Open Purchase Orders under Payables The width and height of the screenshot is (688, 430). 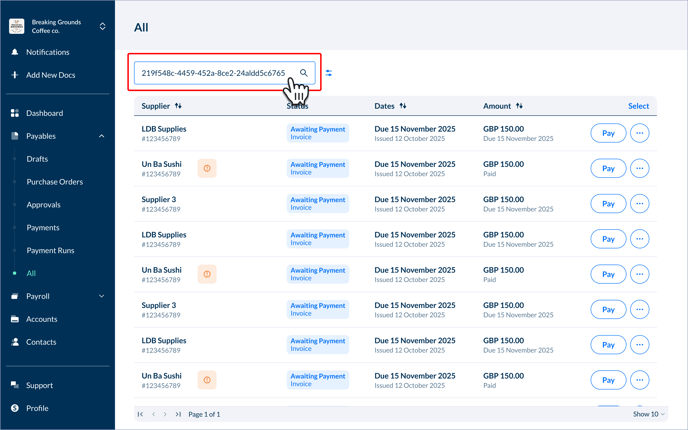pos(54,182)
